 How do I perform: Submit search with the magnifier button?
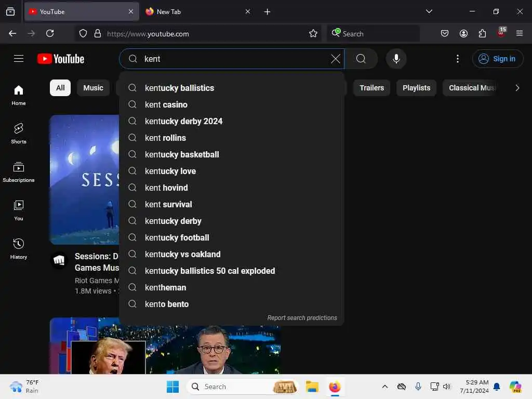pos(361,59)
